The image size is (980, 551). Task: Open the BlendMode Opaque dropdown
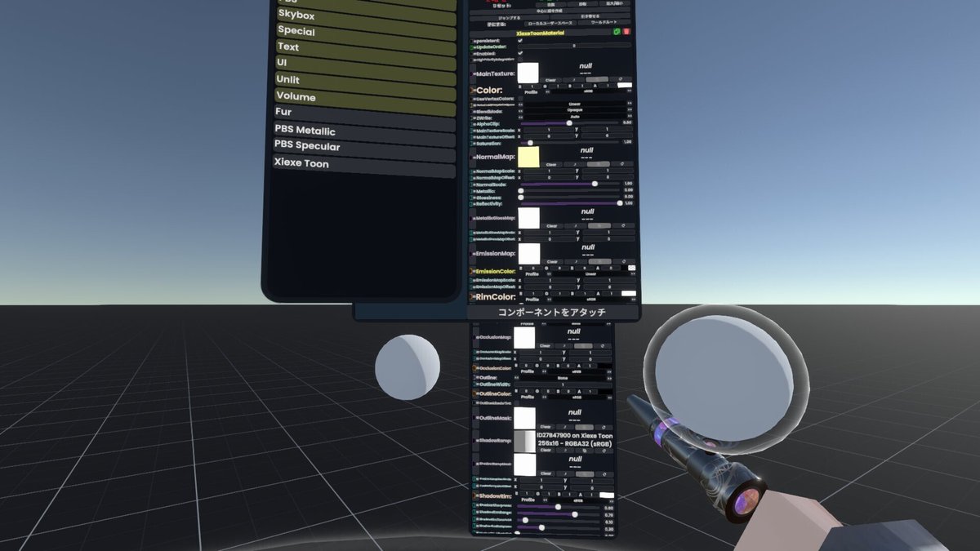[575, 110]
